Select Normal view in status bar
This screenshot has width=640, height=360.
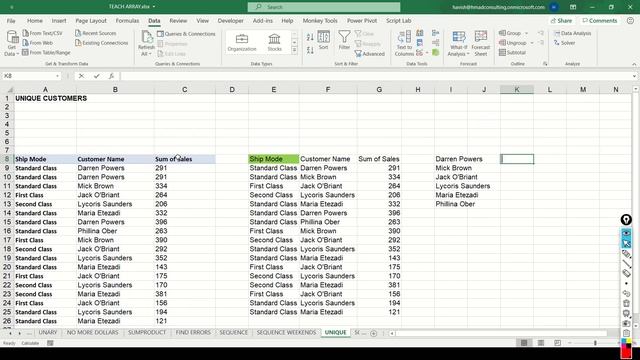pyautogui.click(x=524, y=343)
